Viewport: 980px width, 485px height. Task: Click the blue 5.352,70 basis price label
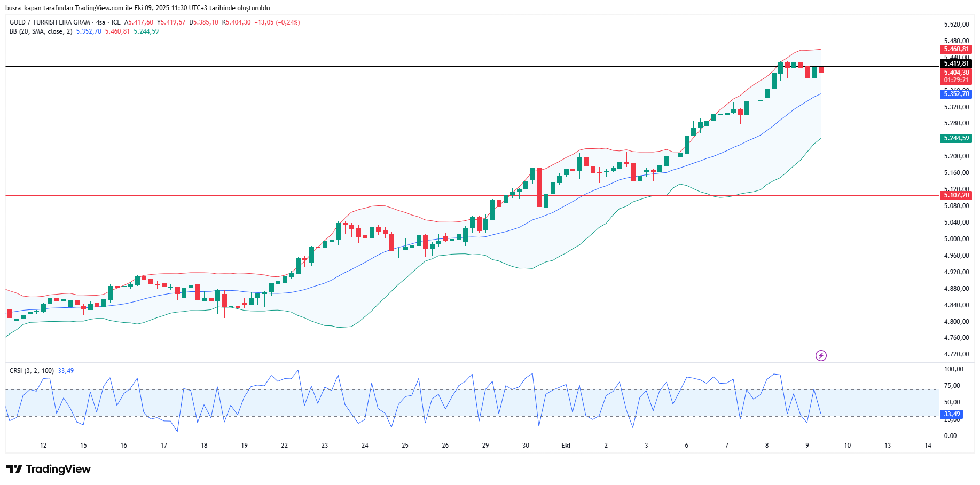click(955, 94)
